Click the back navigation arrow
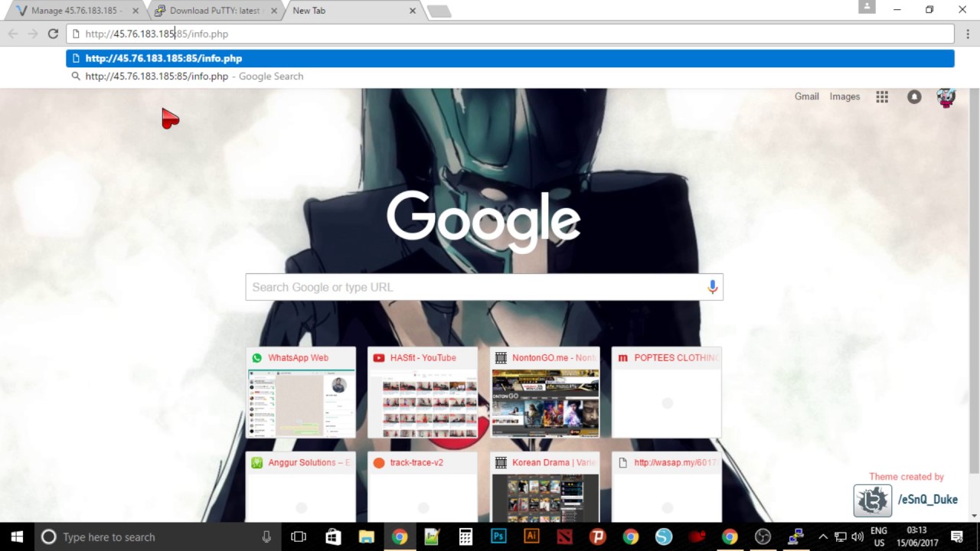The height and width of the screenshot is (551, 980). point(13,34)
